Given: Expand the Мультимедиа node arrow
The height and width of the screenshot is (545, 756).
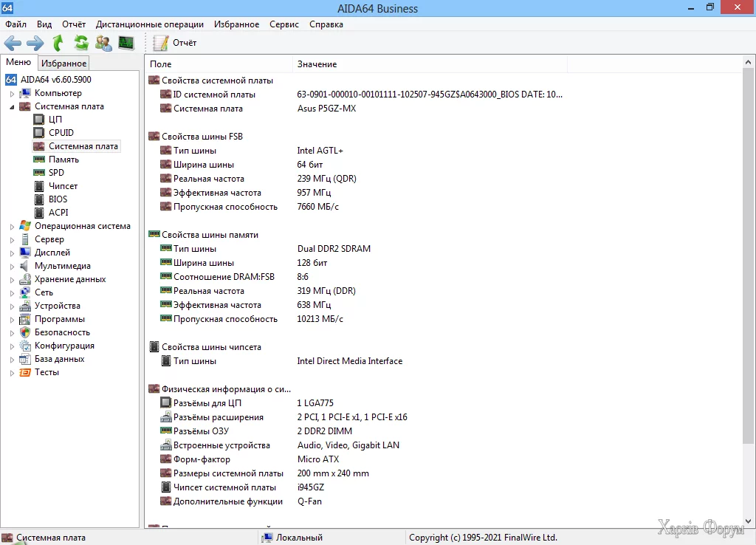Looking at the screenshot, I should point(12,267).
